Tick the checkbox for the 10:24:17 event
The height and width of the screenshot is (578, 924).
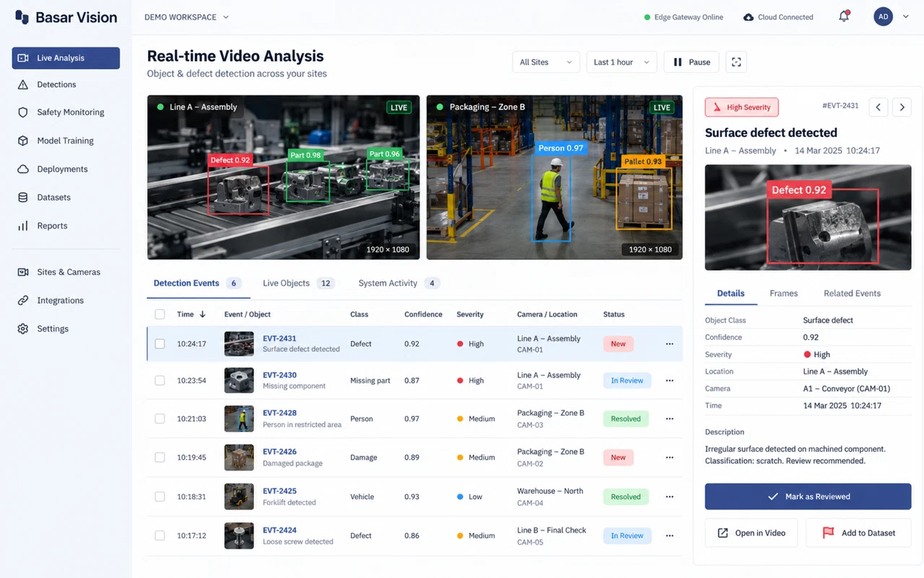pos(160,344)
